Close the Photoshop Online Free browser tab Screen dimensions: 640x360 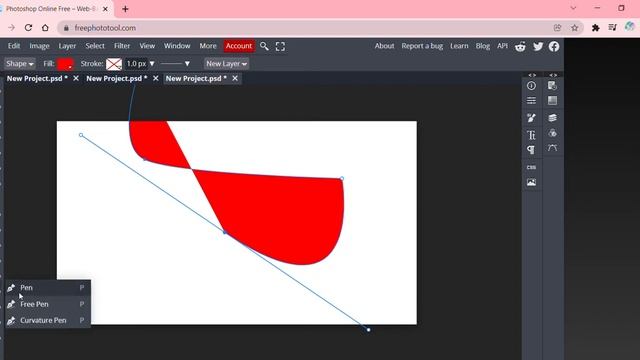point(105,9)
